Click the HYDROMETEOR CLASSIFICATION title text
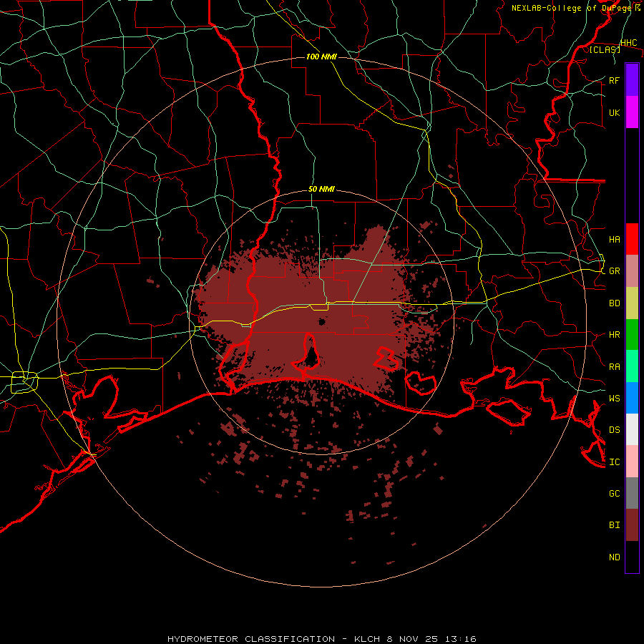The width and height of the screenshot is (644, 644). [x=251, y=639]
